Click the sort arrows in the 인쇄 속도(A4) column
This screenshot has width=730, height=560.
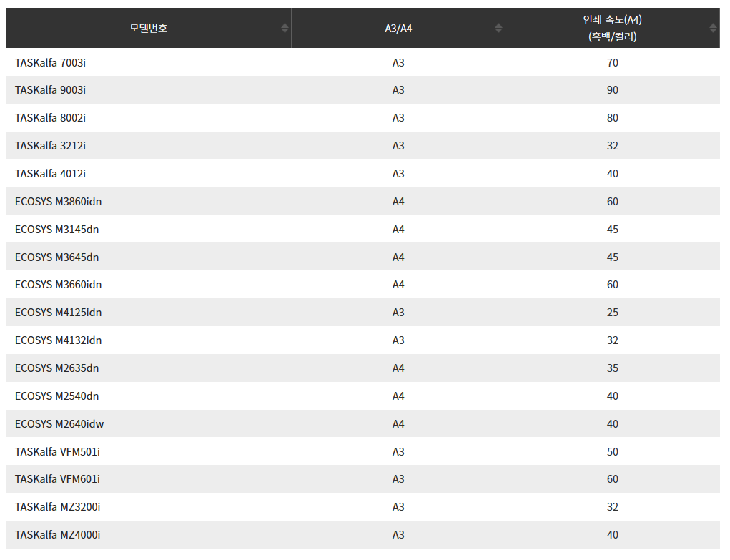click(713, 28)
